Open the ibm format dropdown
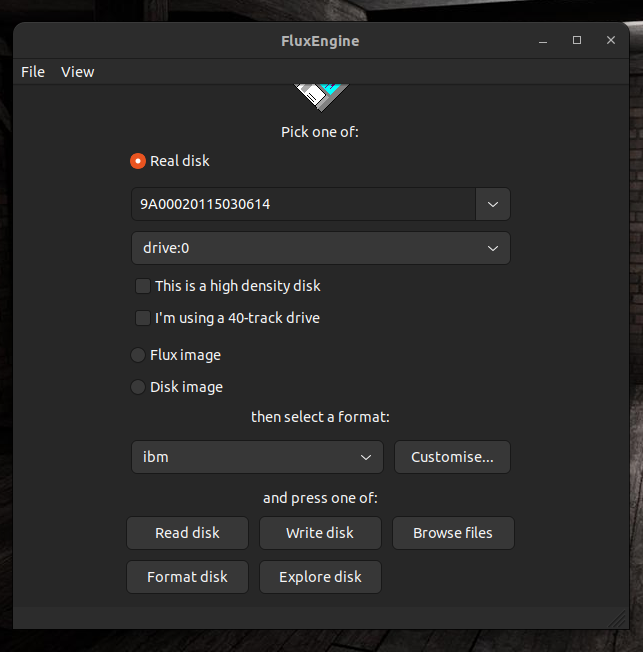 point(257,457)
